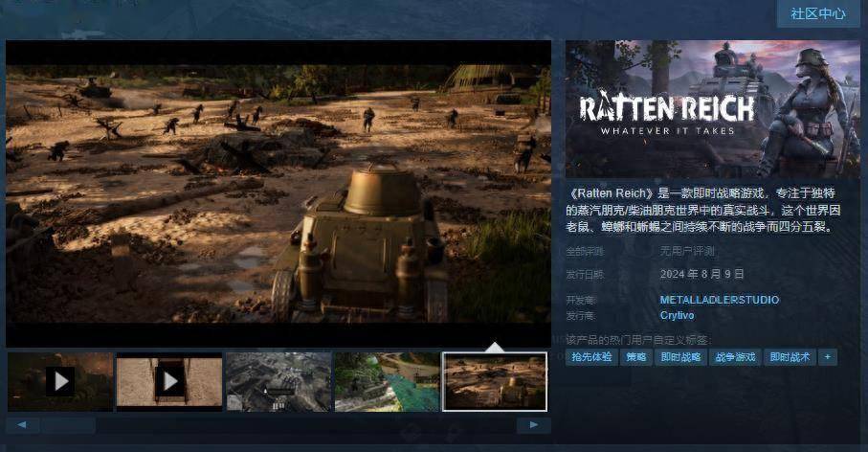Select the highlighted tank screenshot thumbnail
This screenshot has height=452, width=868.
(x=495, y=382)
